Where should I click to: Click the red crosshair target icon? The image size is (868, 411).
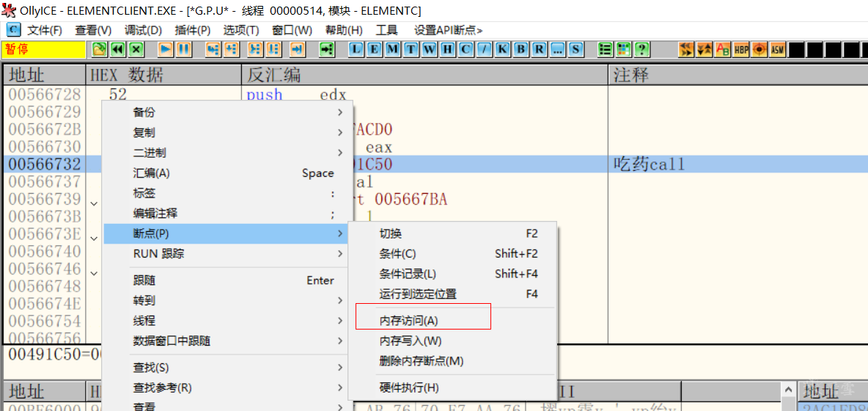[x=759, y=49]
